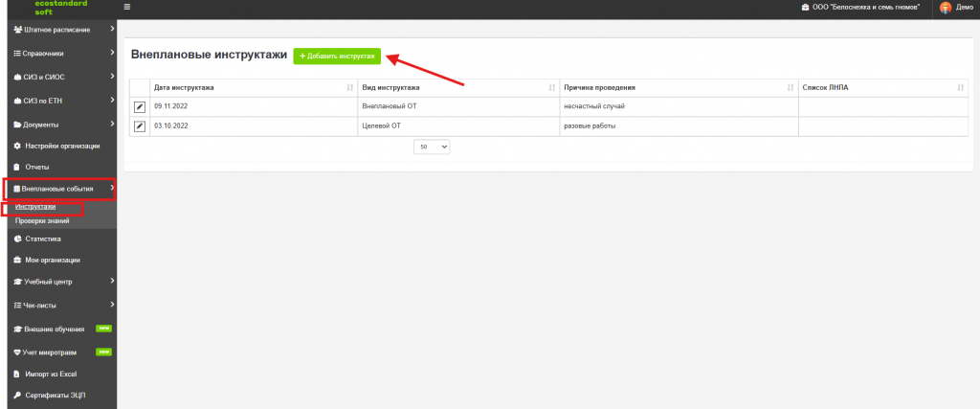This screenshot has width=980, height=409.
Task: Click the Импорт из Excel file icon
Action: coord(17,374)
